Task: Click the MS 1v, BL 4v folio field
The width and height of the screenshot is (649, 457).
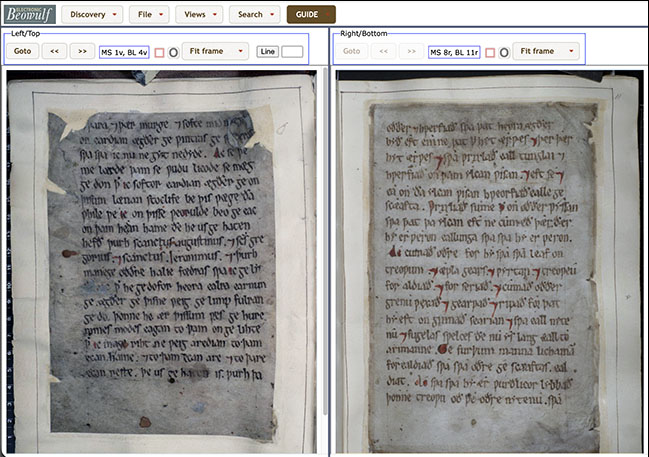Action: click(124, 52)
